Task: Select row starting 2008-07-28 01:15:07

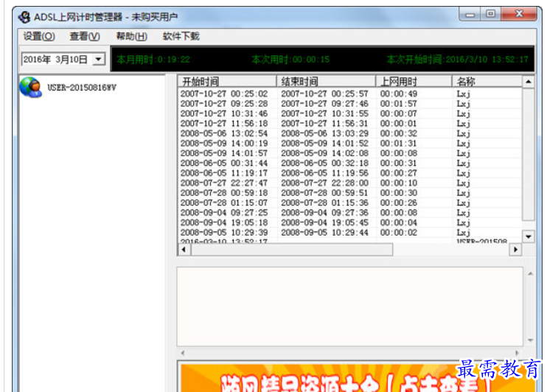Action: click(350, 203)
